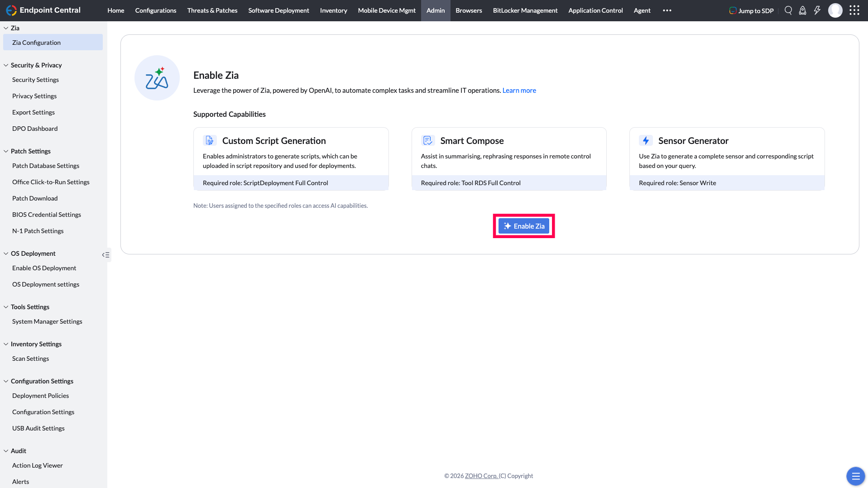Select the Admin tab
The width and height of the screenshot is (868, 488).
pos(436,10)
